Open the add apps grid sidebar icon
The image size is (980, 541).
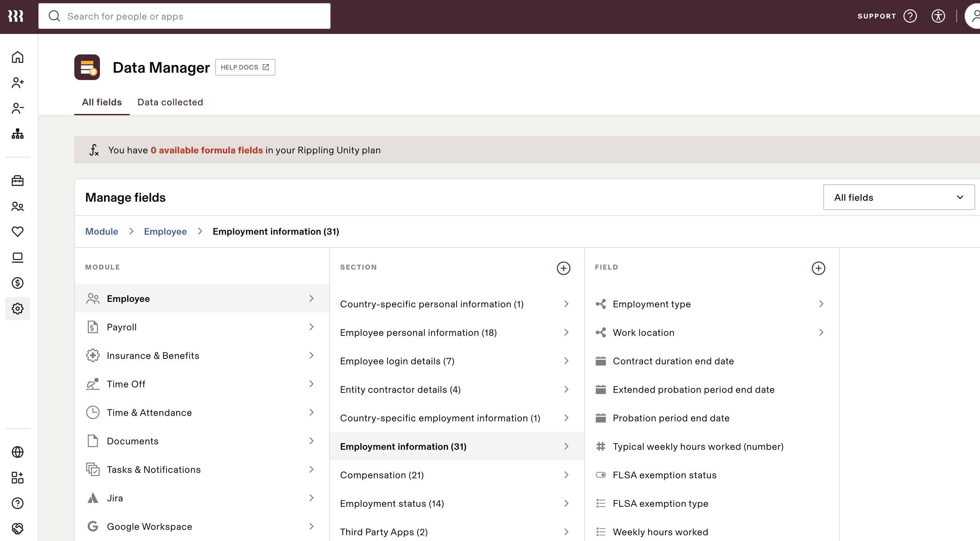click(18, 478)
